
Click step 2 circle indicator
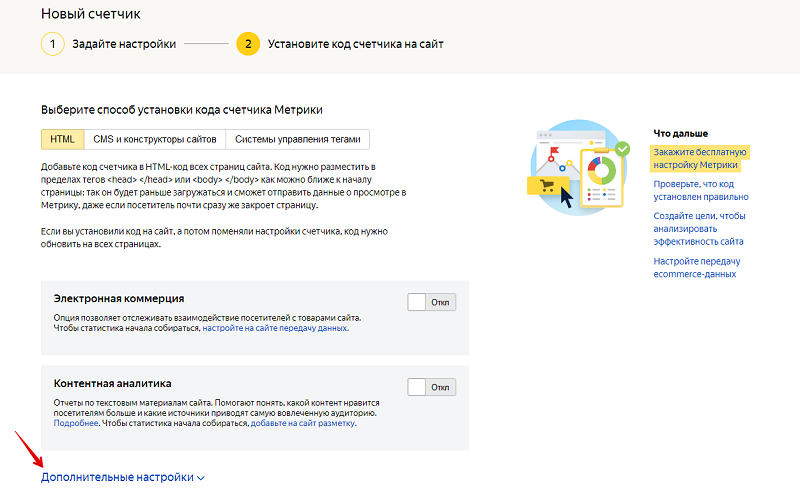click(248, 44)
